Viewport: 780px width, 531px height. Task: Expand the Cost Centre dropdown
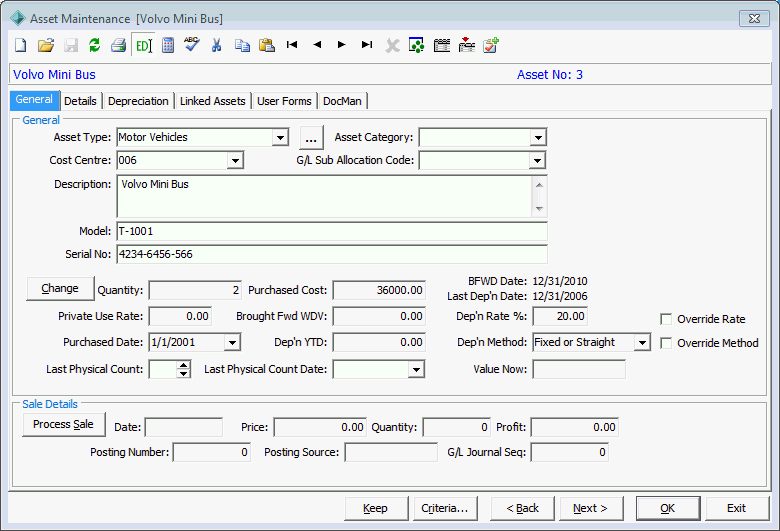(x=235, y=160)
